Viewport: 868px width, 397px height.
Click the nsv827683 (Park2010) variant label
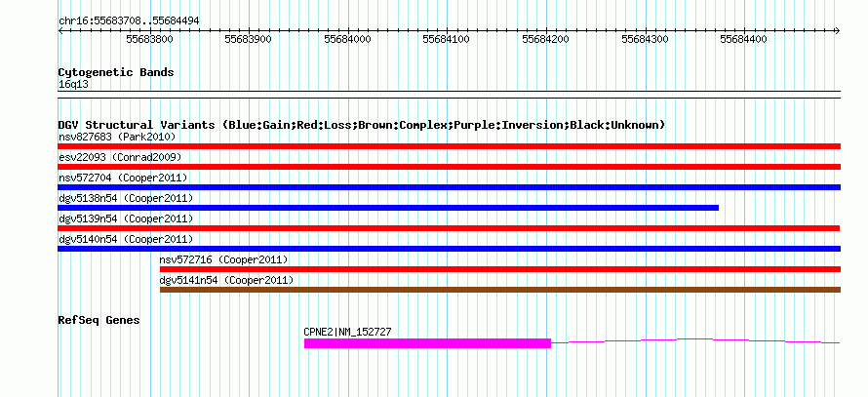click(x=117, y=137)
